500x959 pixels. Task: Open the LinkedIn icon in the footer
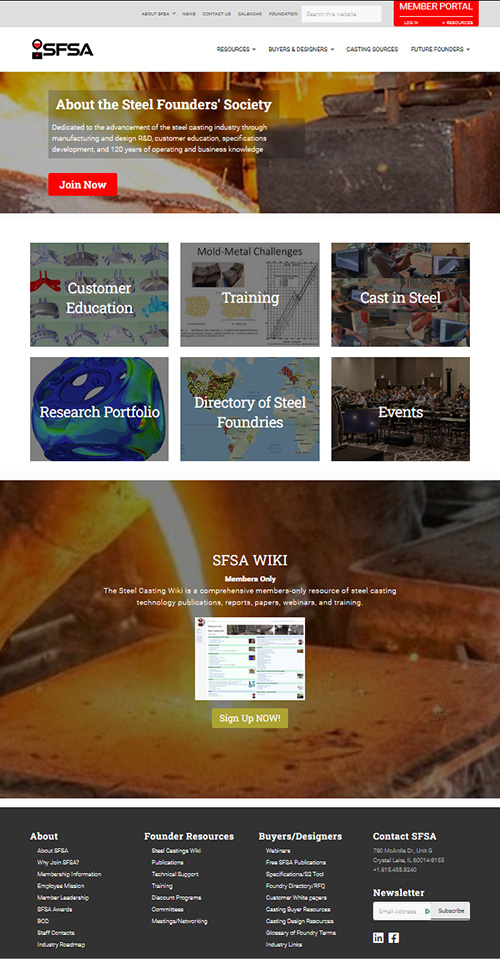[x=378, y=938]
